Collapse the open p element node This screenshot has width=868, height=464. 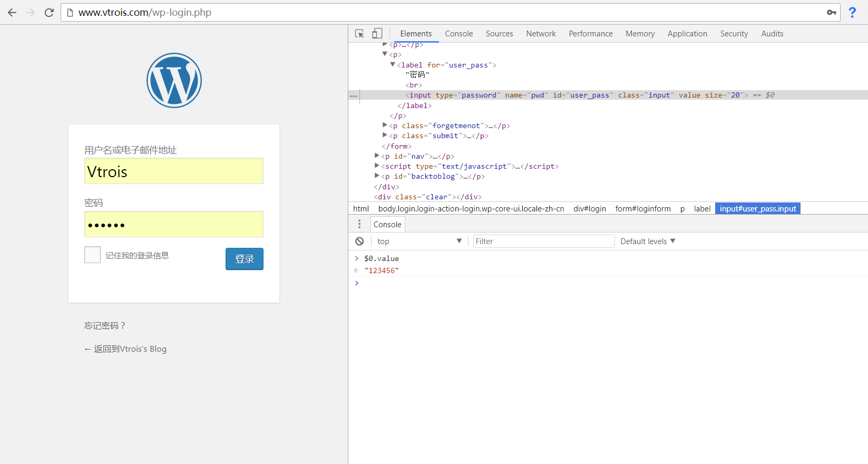coord(385,54)
